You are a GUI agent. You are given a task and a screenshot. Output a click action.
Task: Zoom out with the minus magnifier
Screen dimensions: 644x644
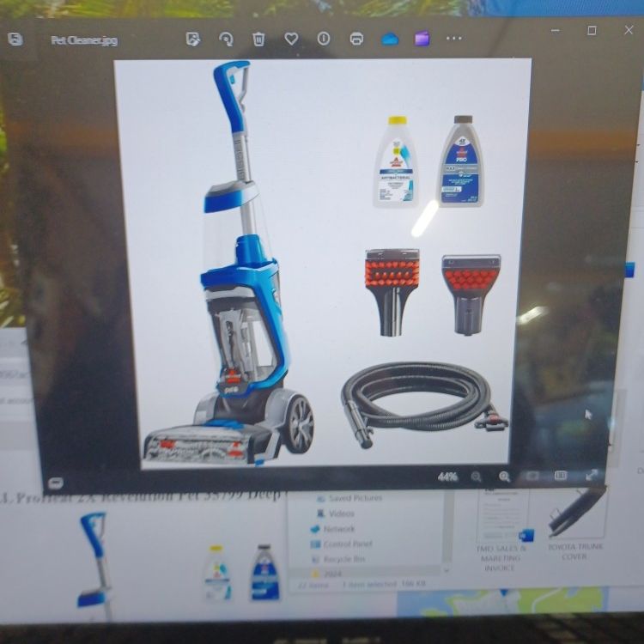tap(476, 477)
